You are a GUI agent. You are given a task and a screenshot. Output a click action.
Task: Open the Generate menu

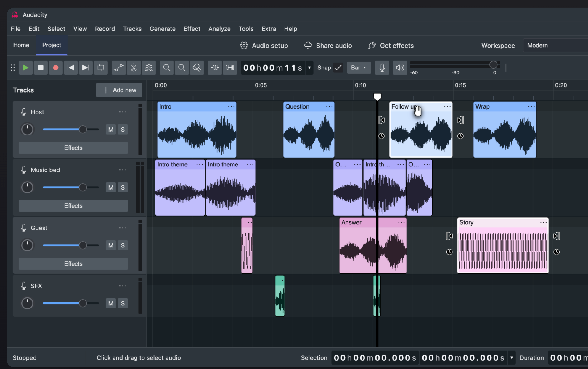coord(163,29)
